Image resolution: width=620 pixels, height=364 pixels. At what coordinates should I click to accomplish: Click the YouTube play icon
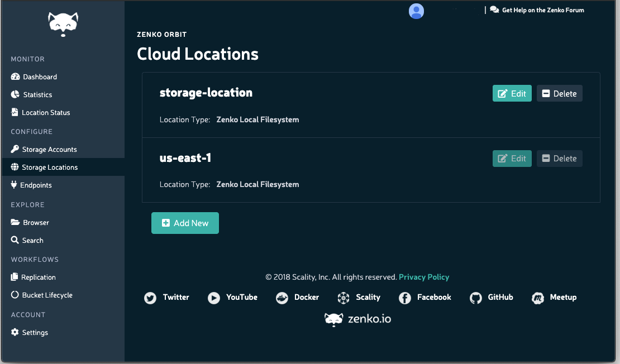click(x=214, y=298)
